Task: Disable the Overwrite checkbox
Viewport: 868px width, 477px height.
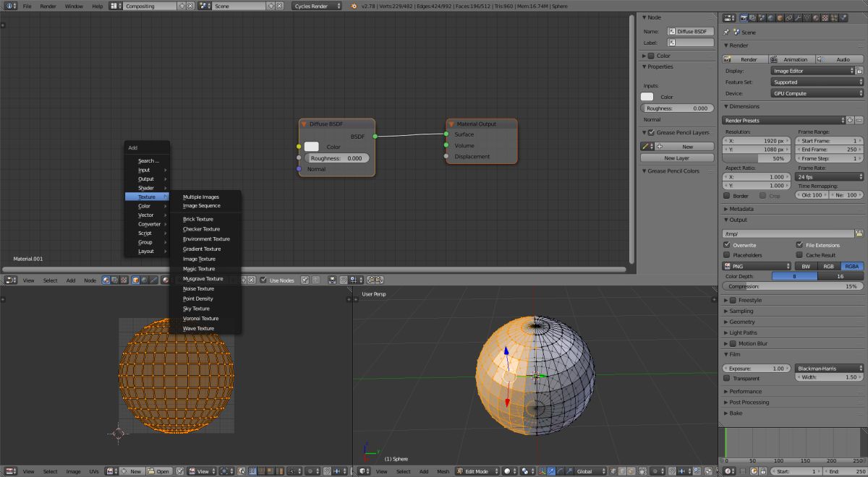Action: click(727, 245)
